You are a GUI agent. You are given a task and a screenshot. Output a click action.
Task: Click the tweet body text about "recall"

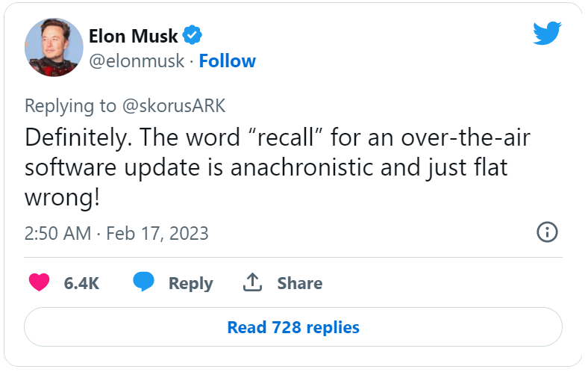tap(278, 167)
